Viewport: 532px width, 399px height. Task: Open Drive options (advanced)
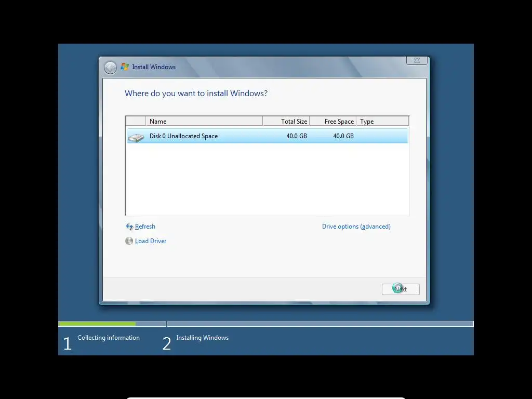coord(356,227)
